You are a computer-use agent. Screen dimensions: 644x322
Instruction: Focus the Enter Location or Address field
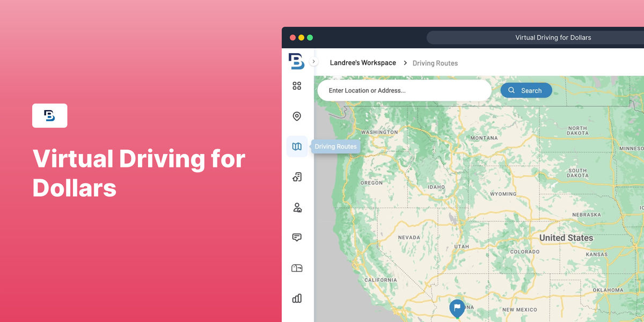404,91
